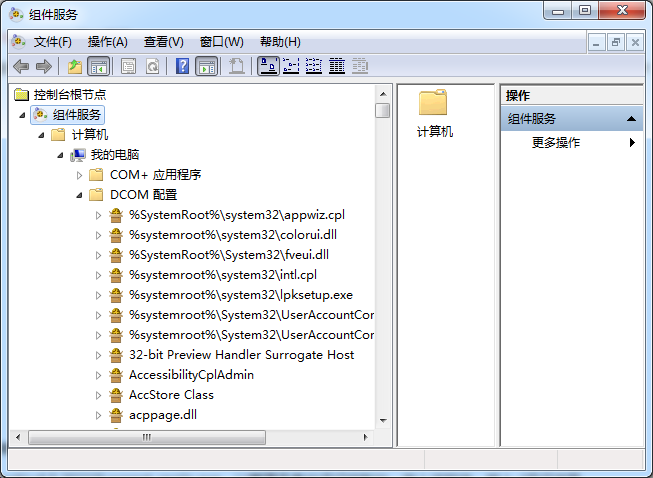Open the 窗口(W) menu
653x478 pixels.
222,42
